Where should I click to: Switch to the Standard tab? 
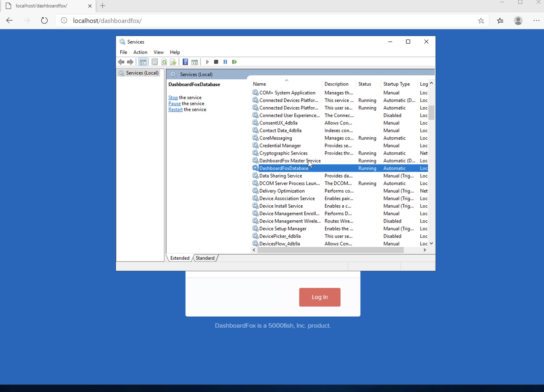tap(205, 258)
